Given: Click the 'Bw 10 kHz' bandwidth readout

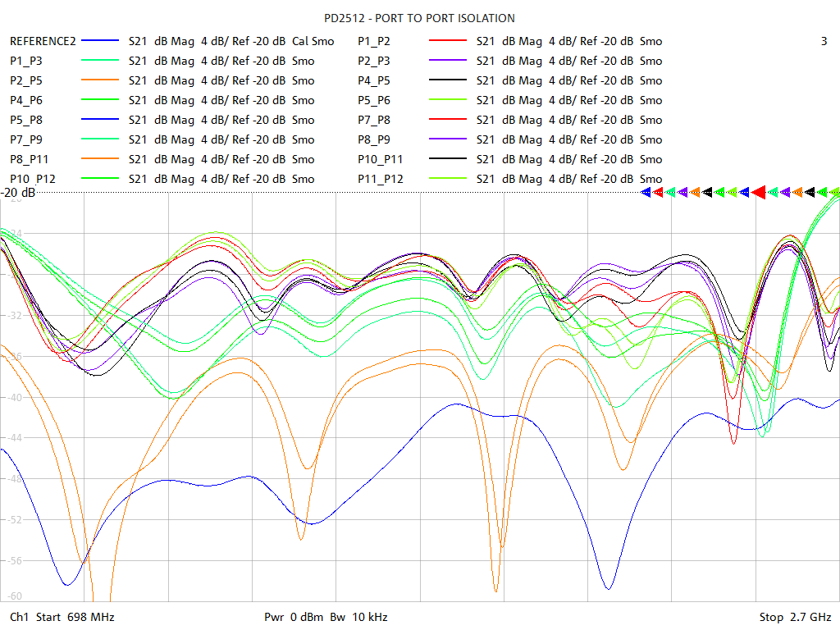Looking at the screenshot, I should click(x=359, y=617).
